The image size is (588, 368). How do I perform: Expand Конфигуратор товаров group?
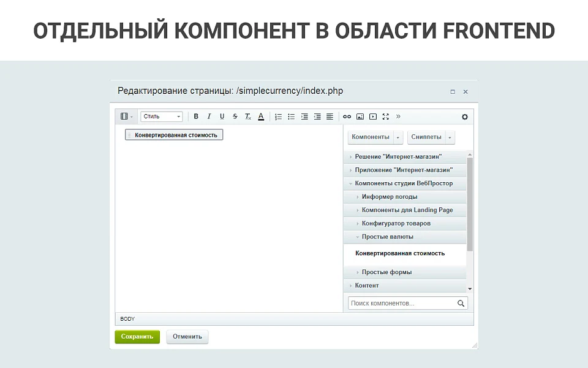(405, 223)
